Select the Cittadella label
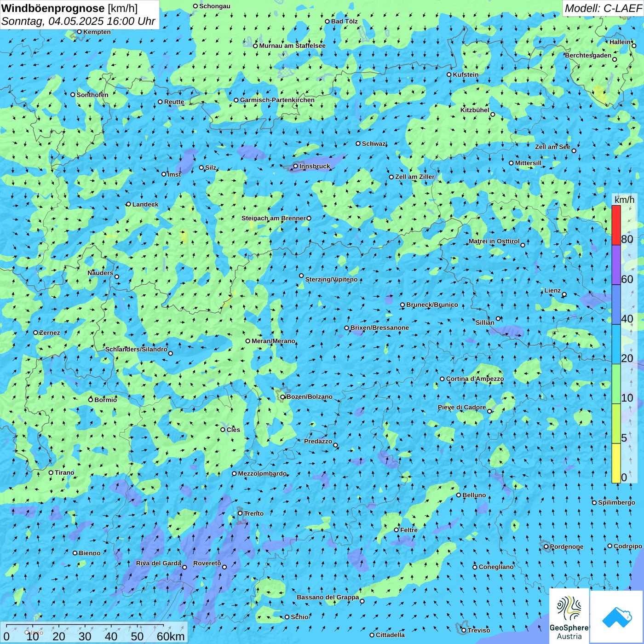This screenshot has width=644, height=644. tap(390, 635)
